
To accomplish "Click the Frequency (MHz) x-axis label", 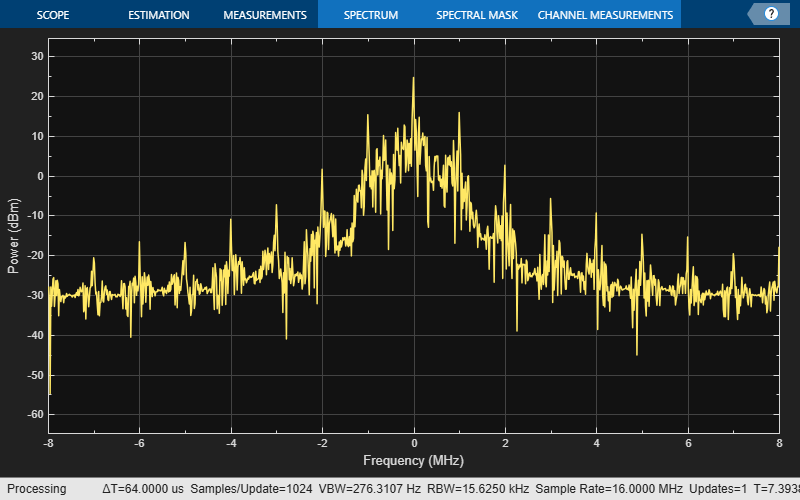I will 413,460.
